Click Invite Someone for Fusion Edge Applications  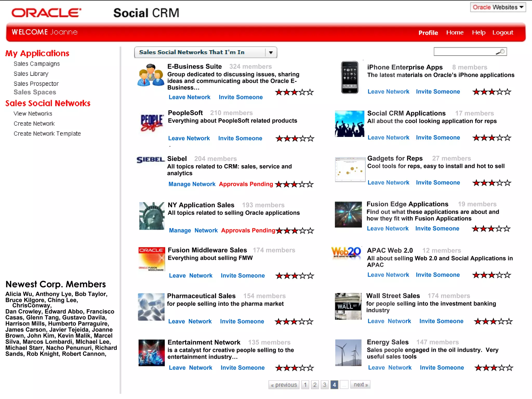(437, 229)
